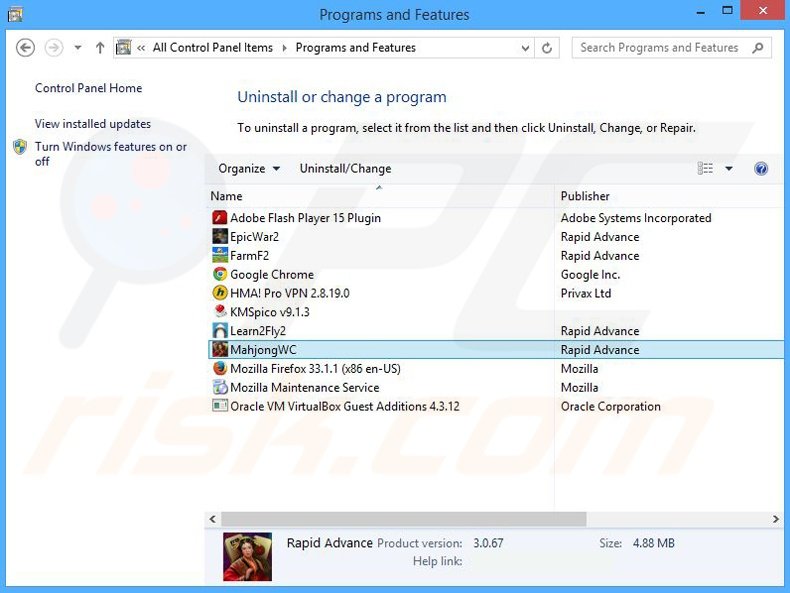The height and width of the screenshot is (593, 790).
Task: Open View installed updates link
Action: [93, 124]
